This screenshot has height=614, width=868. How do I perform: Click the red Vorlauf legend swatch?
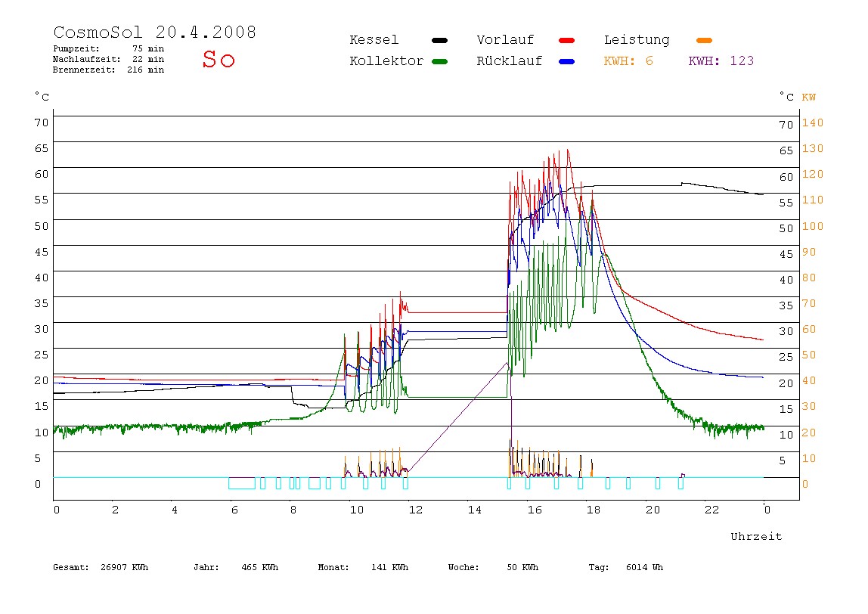[x=566, y=40]
